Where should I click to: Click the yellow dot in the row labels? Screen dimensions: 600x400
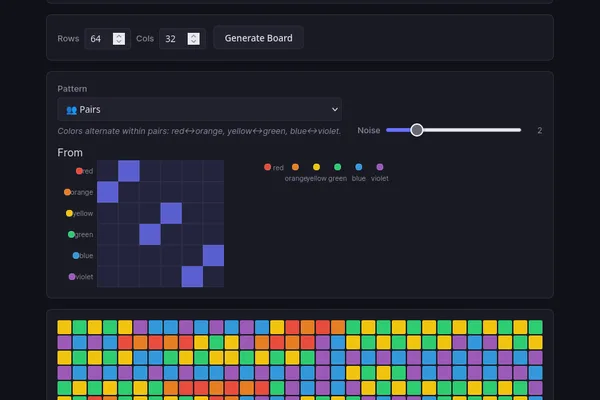[69, 213]
